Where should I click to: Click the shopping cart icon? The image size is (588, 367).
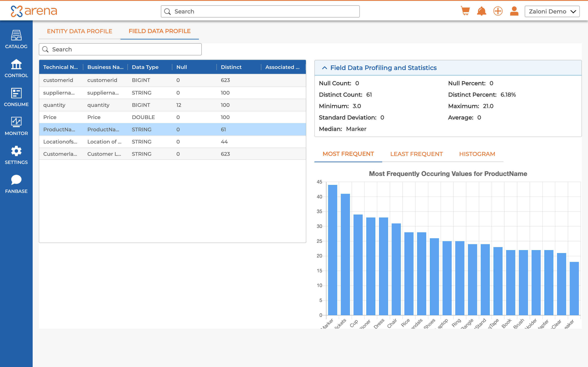click(465, 11)
